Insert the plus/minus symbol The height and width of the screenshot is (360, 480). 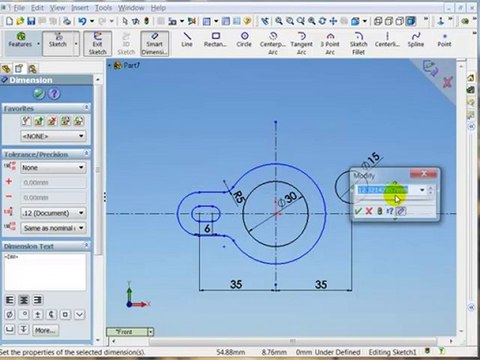[38, 314]
